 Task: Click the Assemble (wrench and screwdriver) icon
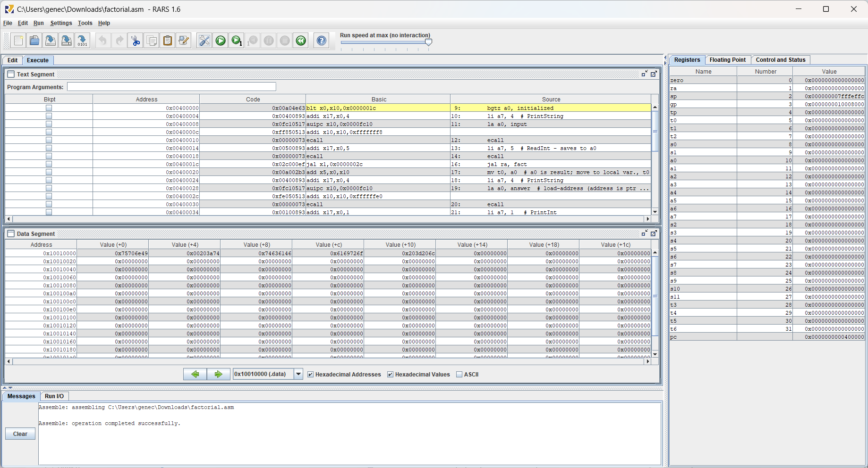pos(204,41)
